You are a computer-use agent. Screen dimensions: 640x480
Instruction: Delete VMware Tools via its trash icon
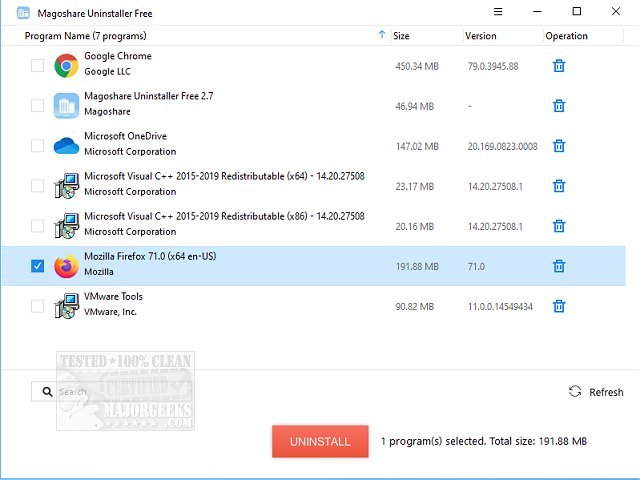559,306
